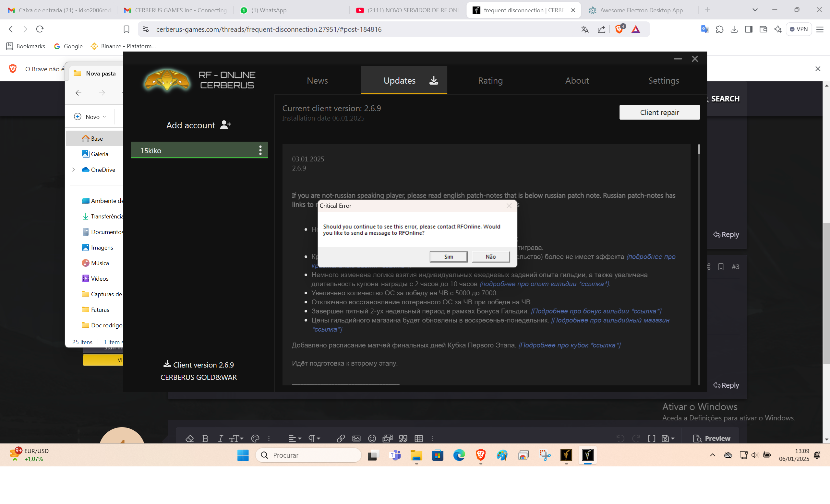Click the Client repair button

[659, 112]
